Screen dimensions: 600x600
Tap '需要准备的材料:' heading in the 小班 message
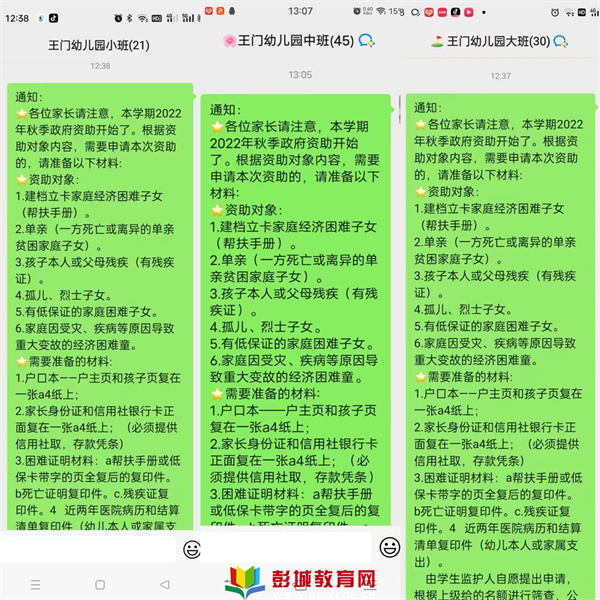point(70,361)
